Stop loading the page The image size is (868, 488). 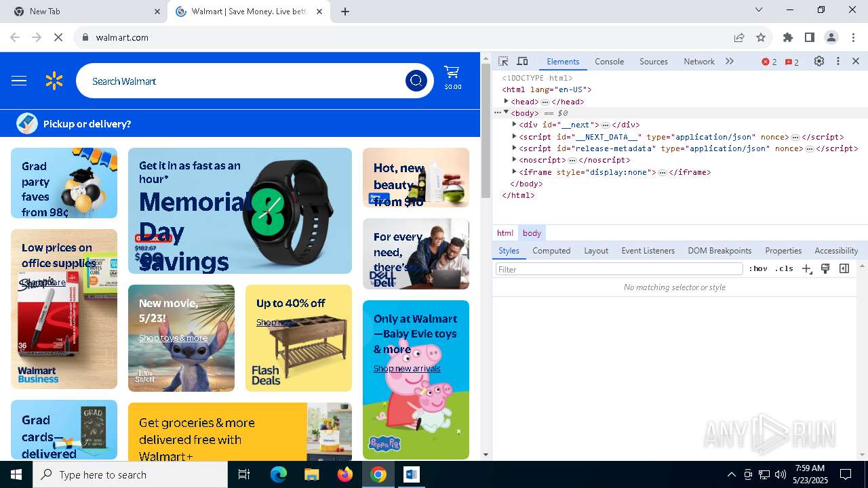pos(58,37)
